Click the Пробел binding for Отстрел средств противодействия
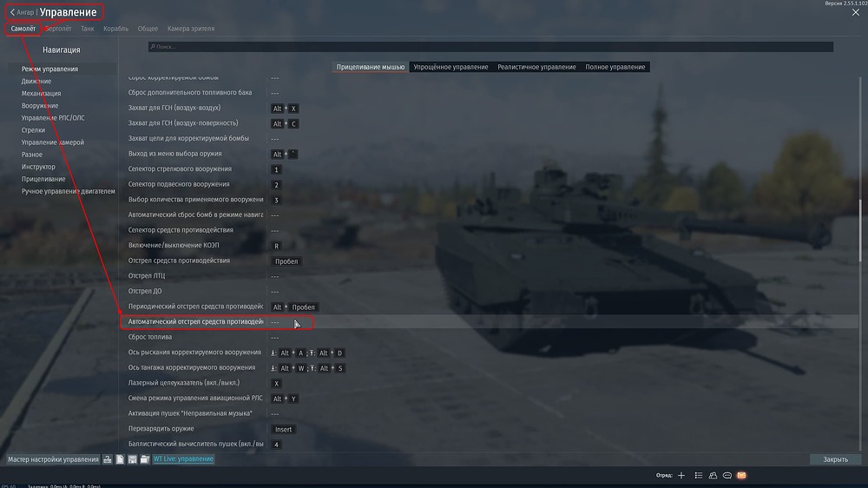 tap(286, 260)
